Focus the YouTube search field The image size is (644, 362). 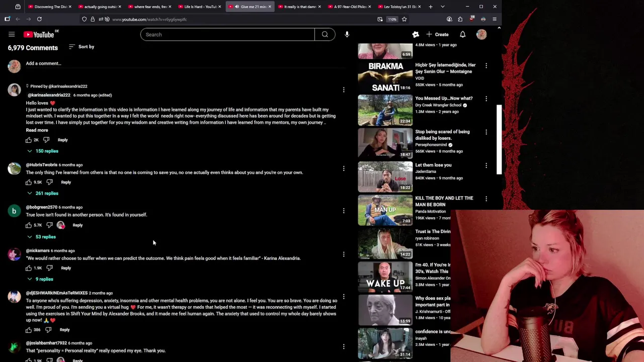227,34
